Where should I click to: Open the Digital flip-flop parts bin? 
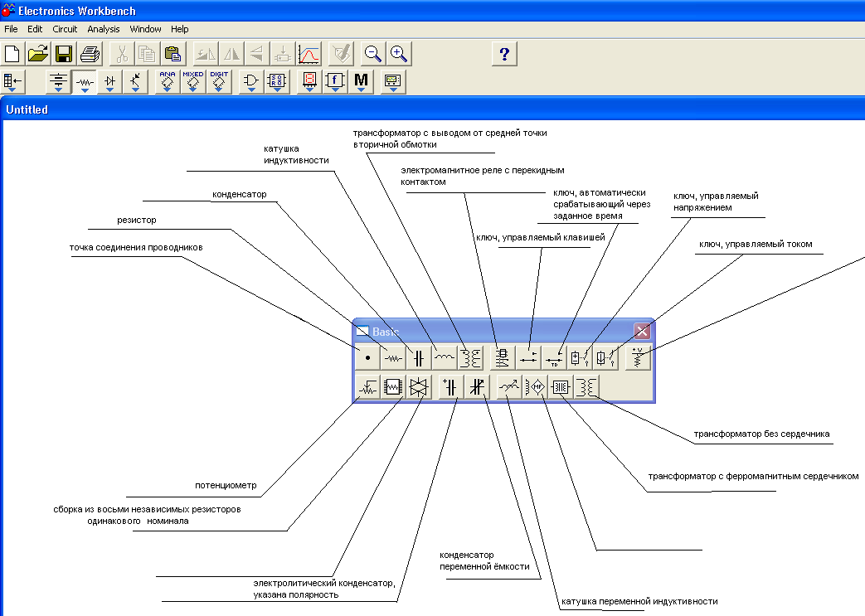(x=277, y=82)
